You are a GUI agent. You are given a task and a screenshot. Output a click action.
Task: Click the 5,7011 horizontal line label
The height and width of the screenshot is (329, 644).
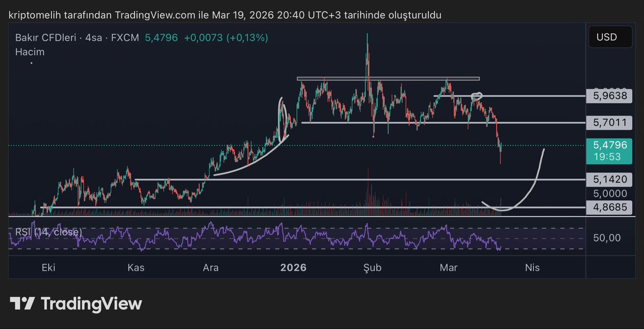click(x=610, y=122)
